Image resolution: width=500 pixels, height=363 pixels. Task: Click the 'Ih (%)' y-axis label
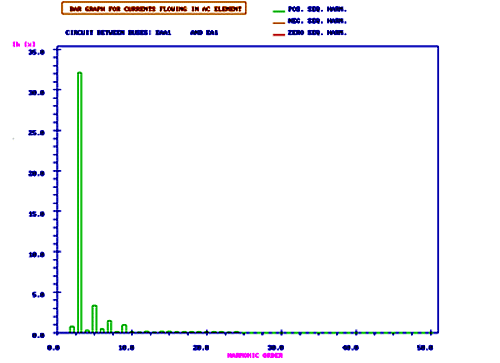(x=23, y=44)
